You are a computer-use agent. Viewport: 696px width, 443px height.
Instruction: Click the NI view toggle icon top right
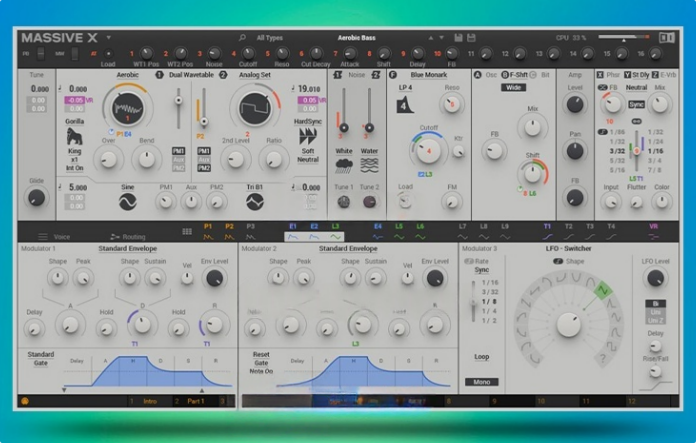666,38
